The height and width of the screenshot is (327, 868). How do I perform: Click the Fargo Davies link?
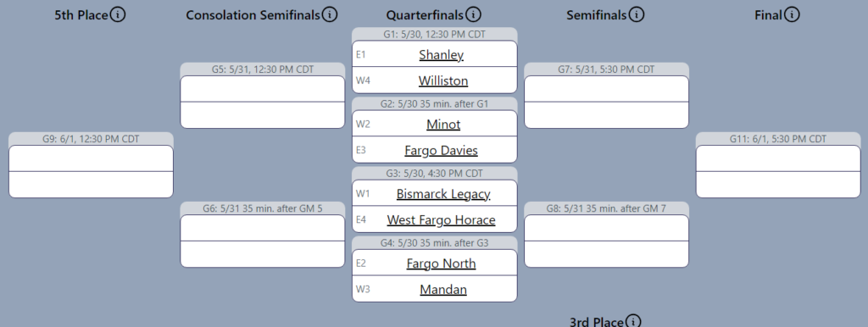[x=441, y=150]
